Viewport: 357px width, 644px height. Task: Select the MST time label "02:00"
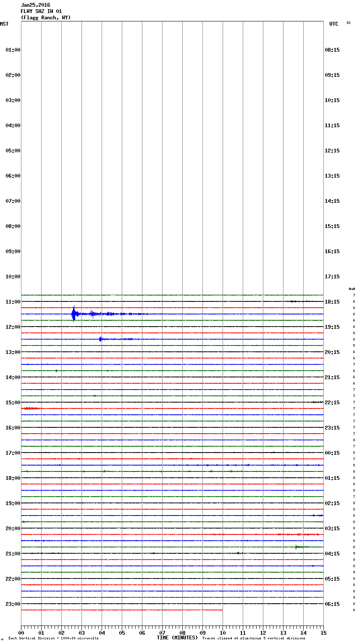pyautogui.click(x=13, y=75)
